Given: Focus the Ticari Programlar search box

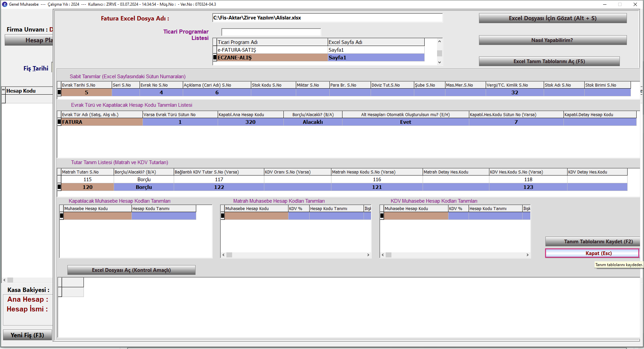Looking at the screenshot, I should point(271,32).
